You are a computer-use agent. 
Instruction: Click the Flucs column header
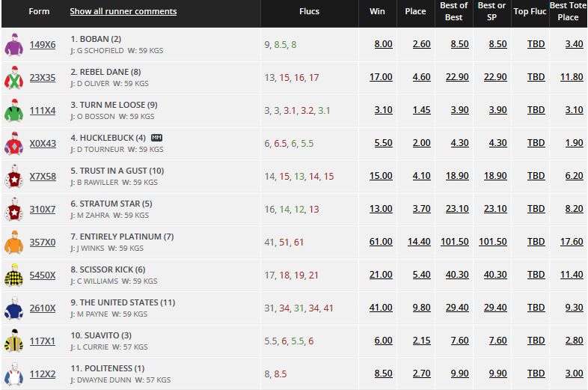click(310, 11)
